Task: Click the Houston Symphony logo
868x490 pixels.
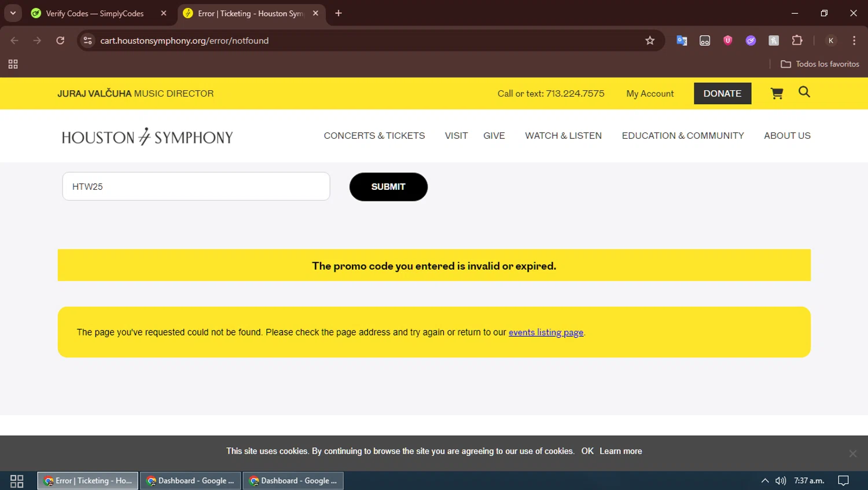Action: pyautogui.click(x=147, y=137)
